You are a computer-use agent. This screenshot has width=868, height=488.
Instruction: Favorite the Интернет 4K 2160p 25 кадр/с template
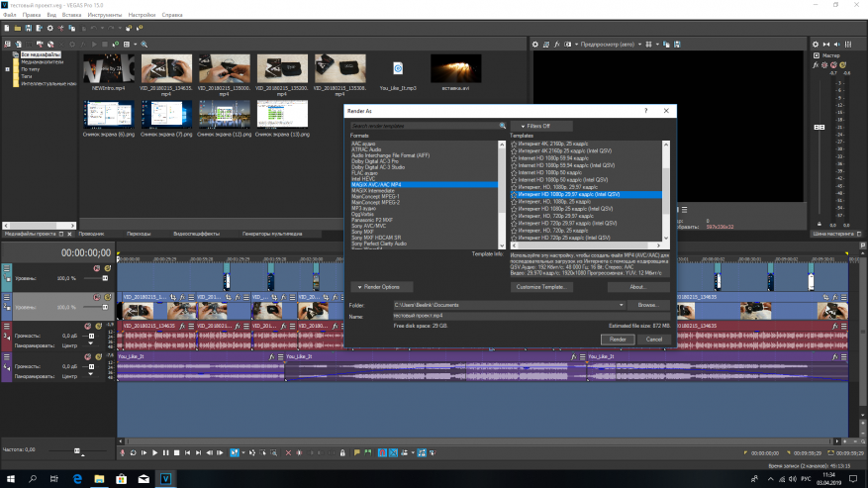[x=514, y=145]
